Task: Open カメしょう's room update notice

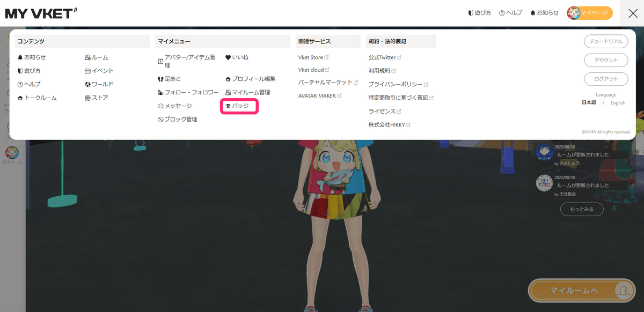Action: click(582, 155)
